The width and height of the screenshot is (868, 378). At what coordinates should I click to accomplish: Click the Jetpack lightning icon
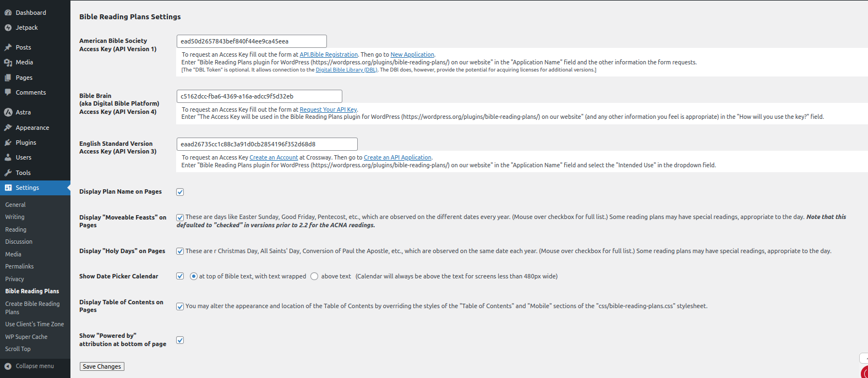click(8, 28)
